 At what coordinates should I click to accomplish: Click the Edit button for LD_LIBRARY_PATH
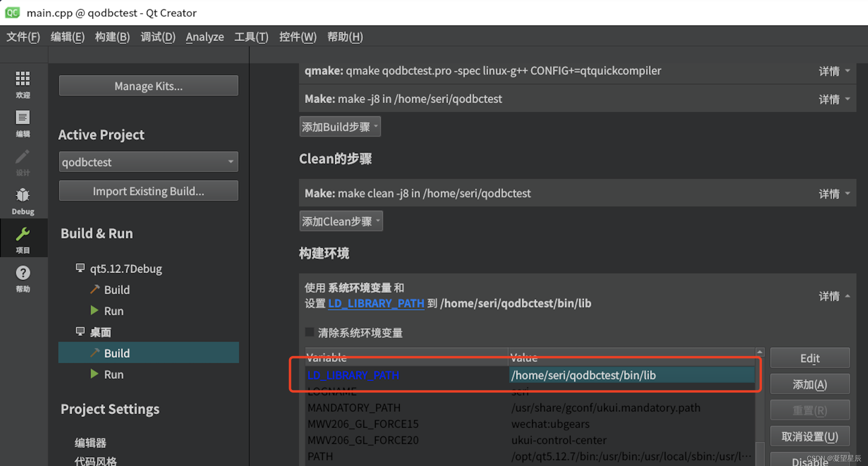click(x=809, y=358)
